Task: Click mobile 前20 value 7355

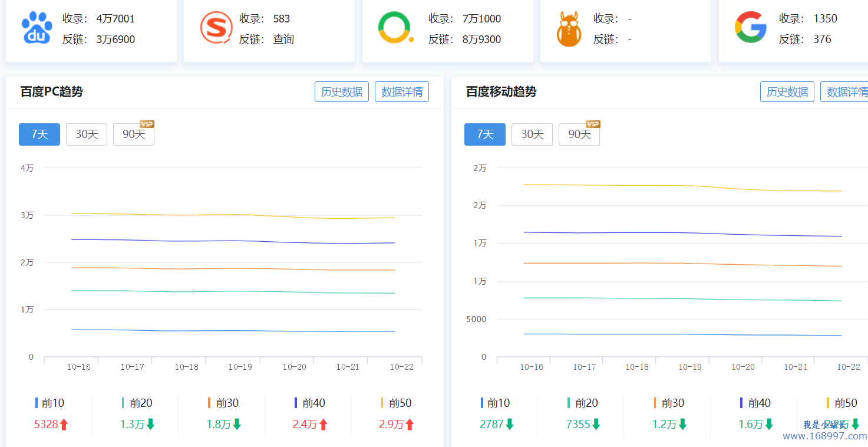Action: click(578, 424)
